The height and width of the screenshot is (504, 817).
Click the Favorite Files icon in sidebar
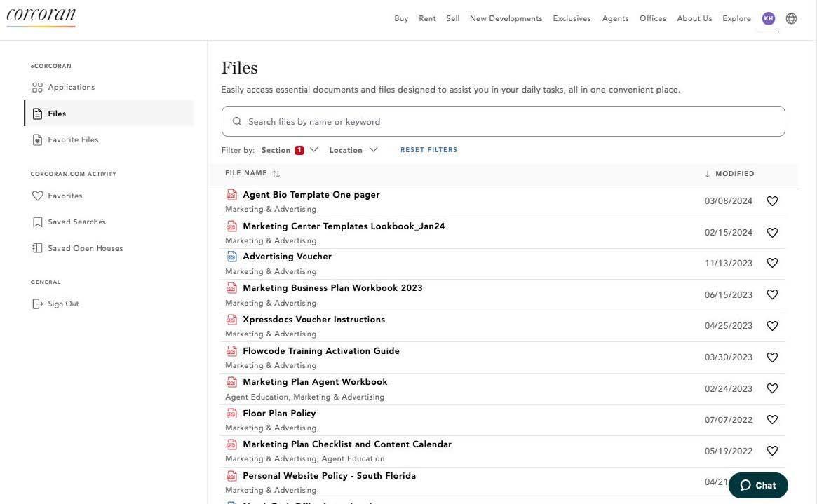click(37, 139)
